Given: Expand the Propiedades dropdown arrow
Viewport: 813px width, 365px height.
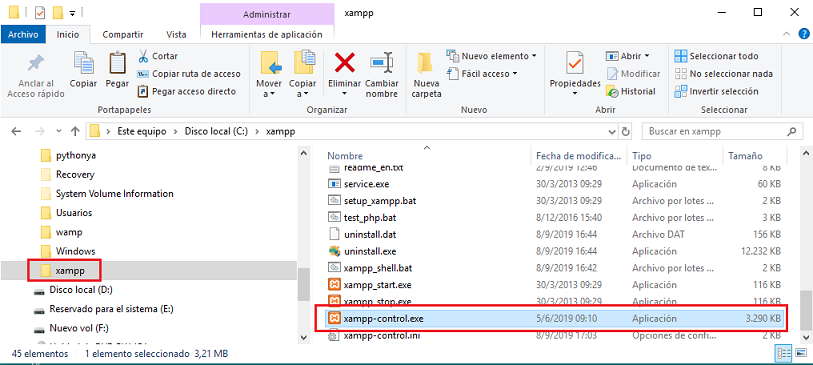Looking at the screenshot, I should click(574, 94).
